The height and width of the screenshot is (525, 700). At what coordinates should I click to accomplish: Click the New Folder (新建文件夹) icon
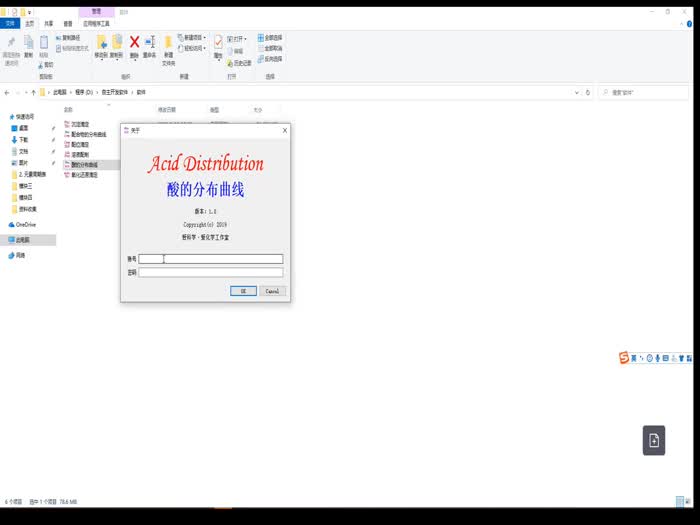click(x=168, y=45)
